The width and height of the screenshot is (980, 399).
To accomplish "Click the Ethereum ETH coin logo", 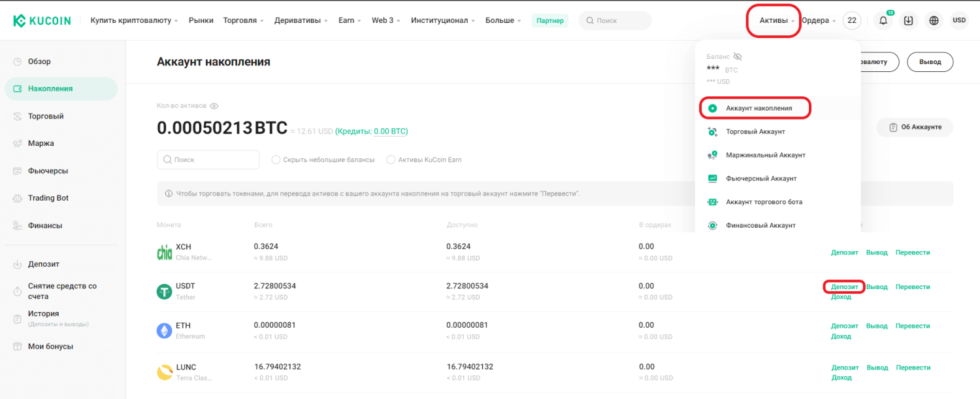I will (165, 331).
